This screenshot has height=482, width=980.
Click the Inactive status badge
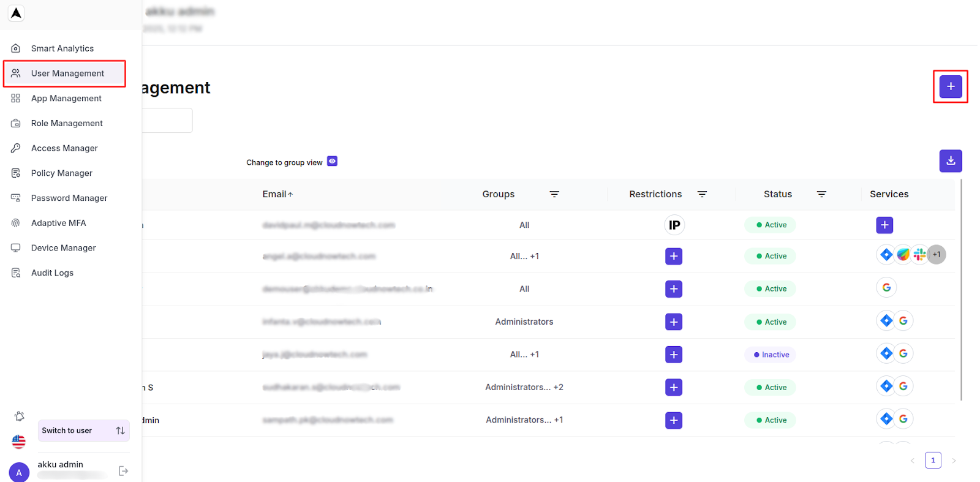click(771, 355)
